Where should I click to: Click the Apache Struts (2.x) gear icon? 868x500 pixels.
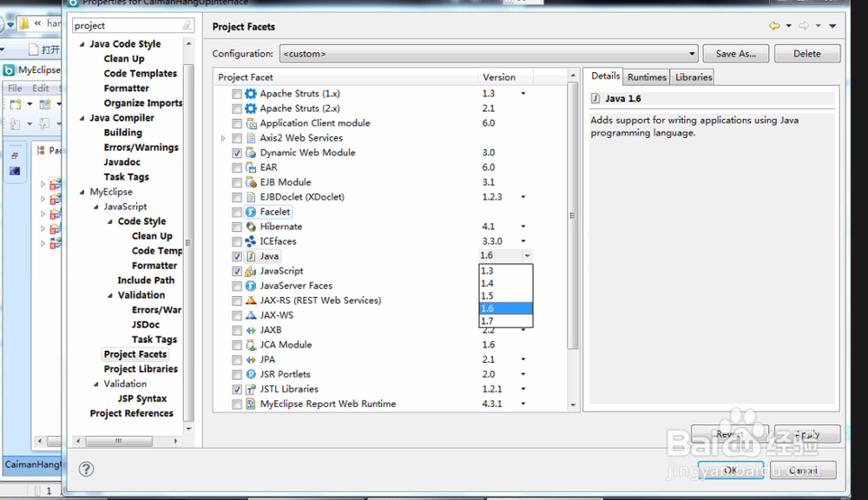[x=251, y=109]
